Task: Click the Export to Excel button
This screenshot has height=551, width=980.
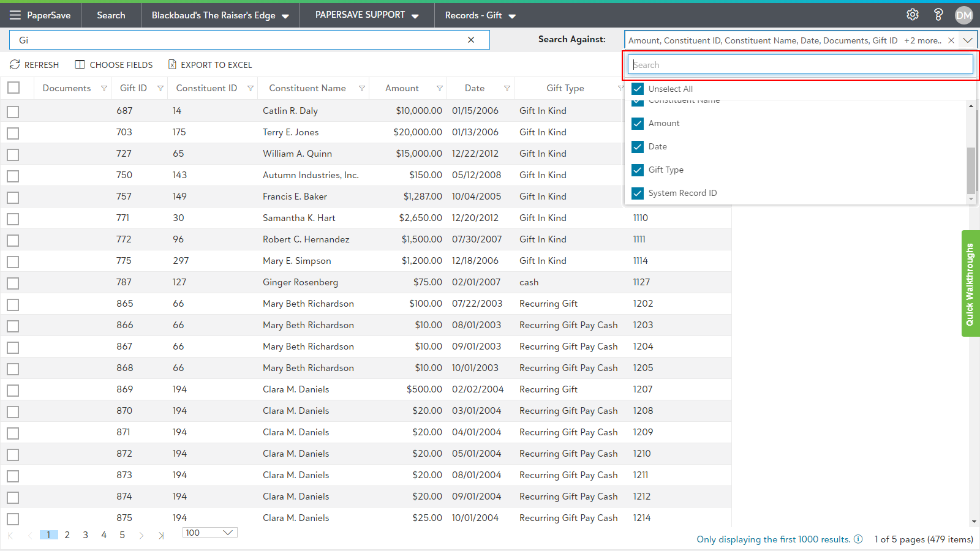Action: tap(210, 65)
